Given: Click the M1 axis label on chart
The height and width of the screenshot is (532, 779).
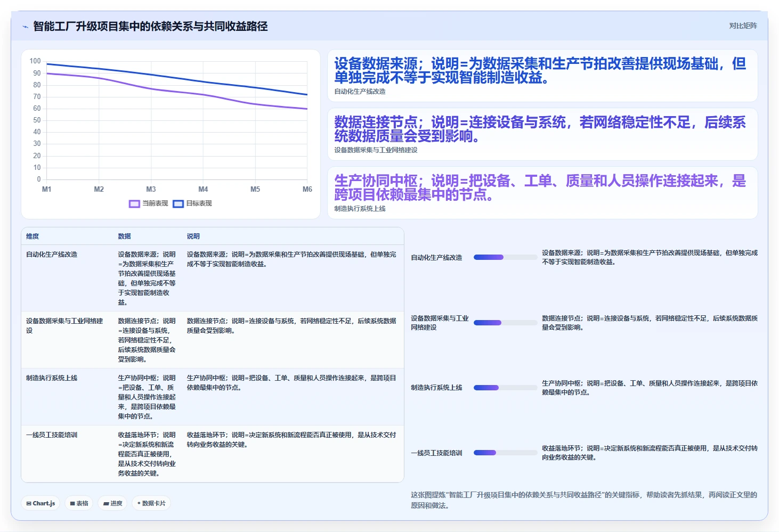Looking at the screenshot, I should [47, 189].
